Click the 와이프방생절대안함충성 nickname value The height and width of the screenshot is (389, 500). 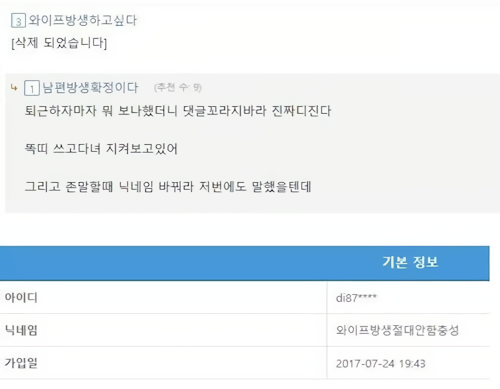pos(397,330)
